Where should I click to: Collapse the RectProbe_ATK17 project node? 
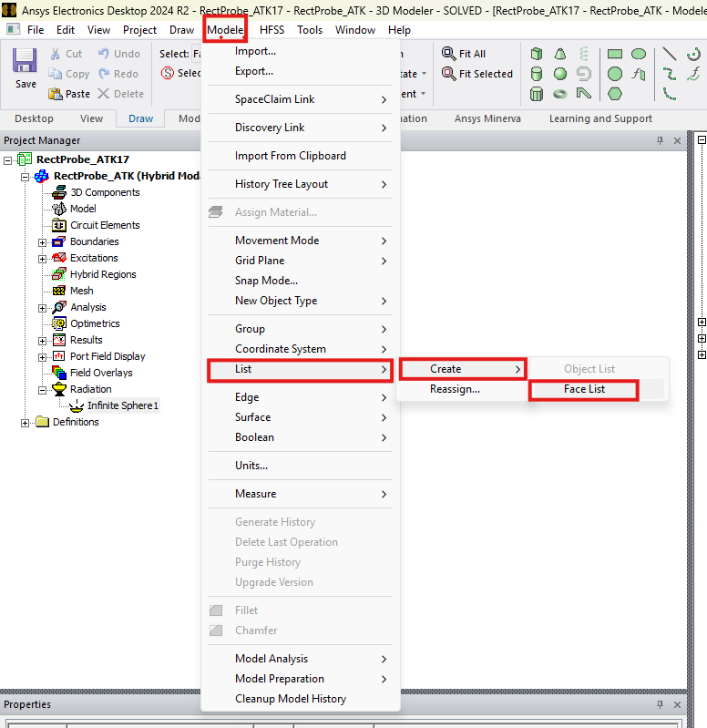(9, 159)
